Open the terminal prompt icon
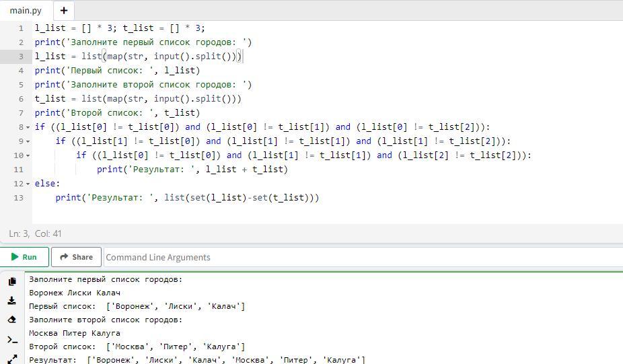 coord(12,340)
